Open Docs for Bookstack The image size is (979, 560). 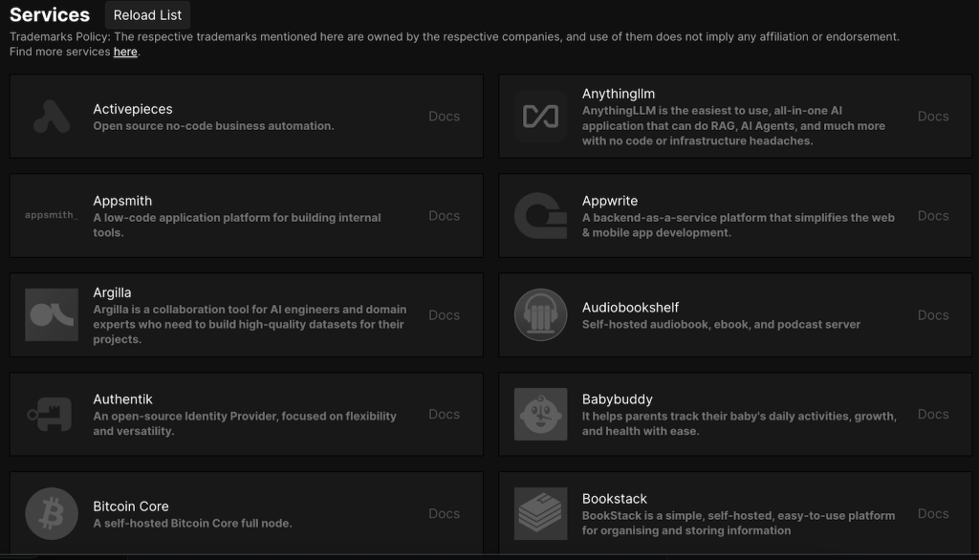932,513
